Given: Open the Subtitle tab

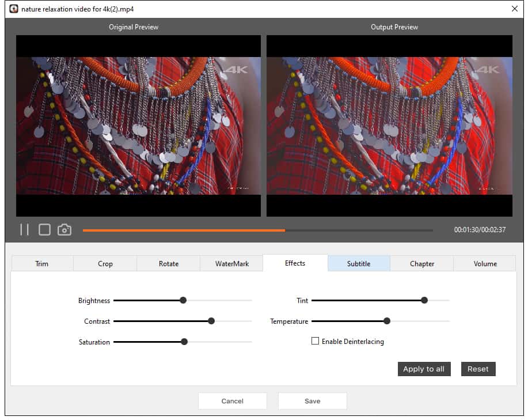Looking at the screenshot, I should [359, 263].
